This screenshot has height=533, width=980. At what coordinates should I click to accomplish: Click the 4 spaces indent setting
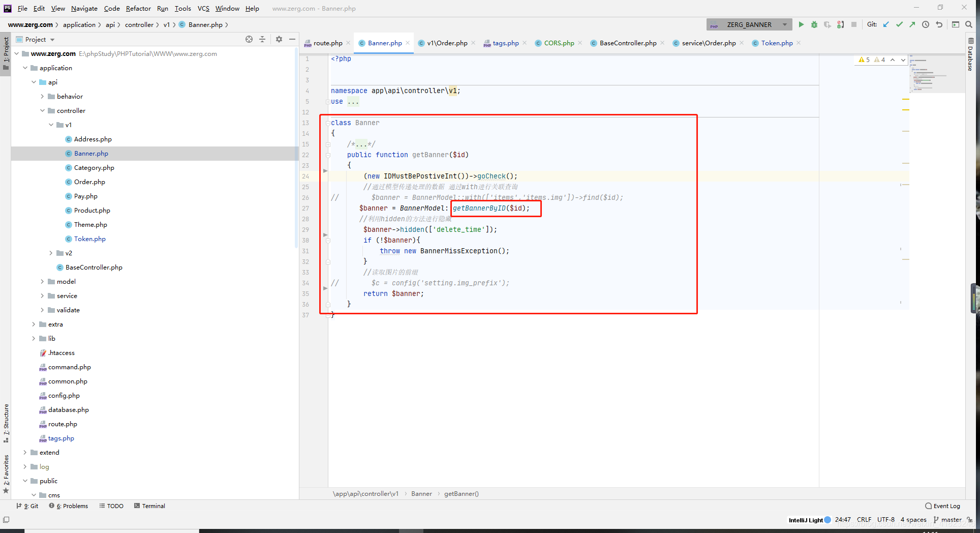[913, 520]
